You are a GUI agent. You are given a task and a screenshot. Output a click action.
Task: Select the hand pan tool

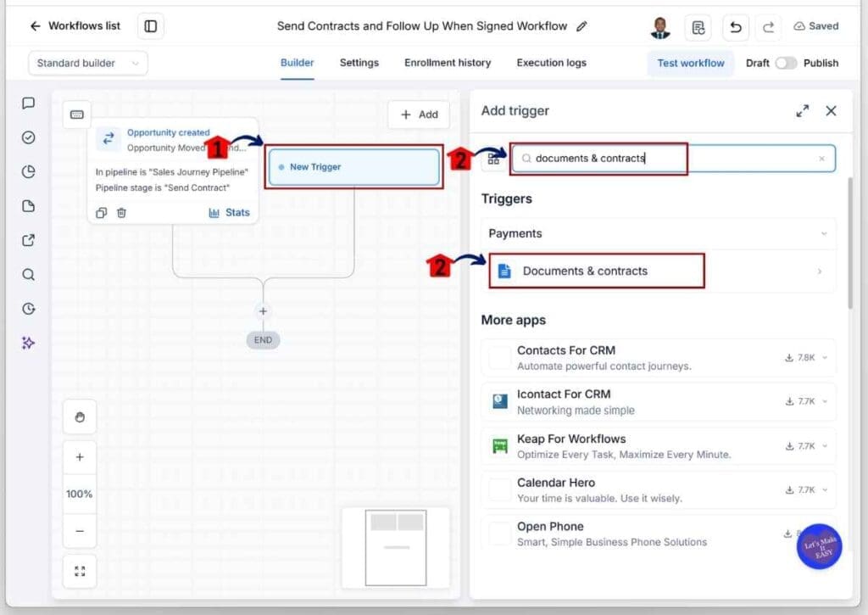(80, 417)
